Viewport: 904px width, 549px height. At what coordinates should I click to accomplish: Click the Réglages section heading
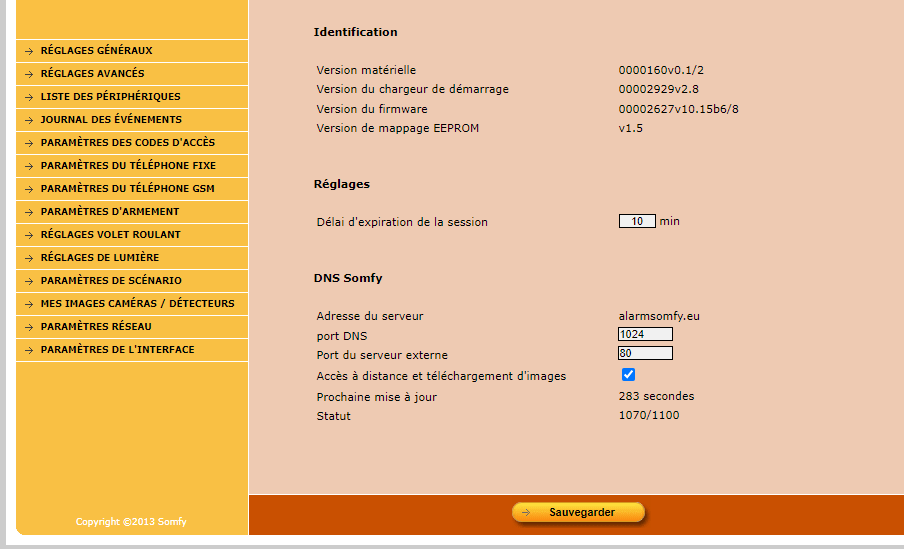(x=341, y=185)
